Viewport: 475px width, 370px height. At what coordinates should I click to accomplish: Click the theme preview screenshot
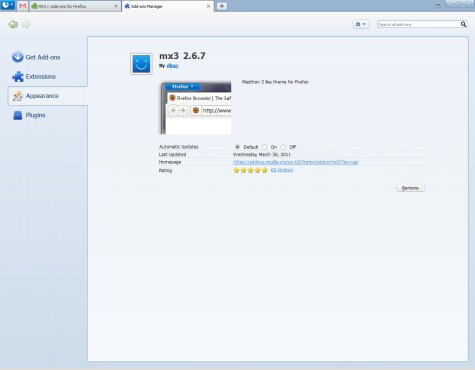click(196, 108)
